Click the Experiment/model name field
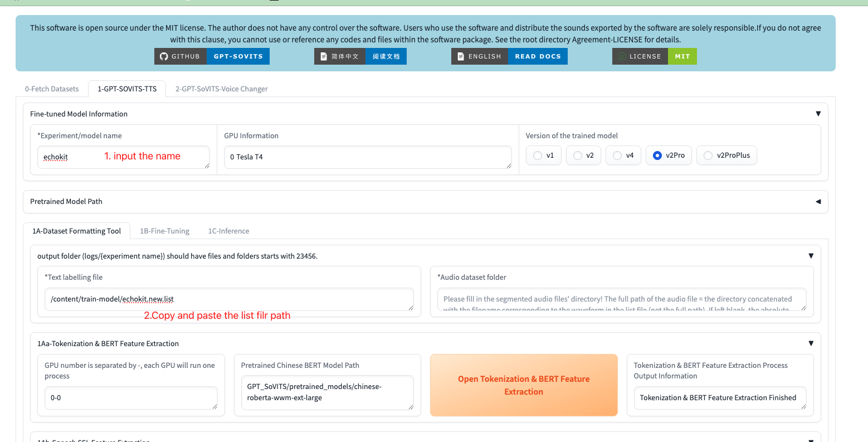This screenshot has height=442, width=868. click(x=124, y=157)
